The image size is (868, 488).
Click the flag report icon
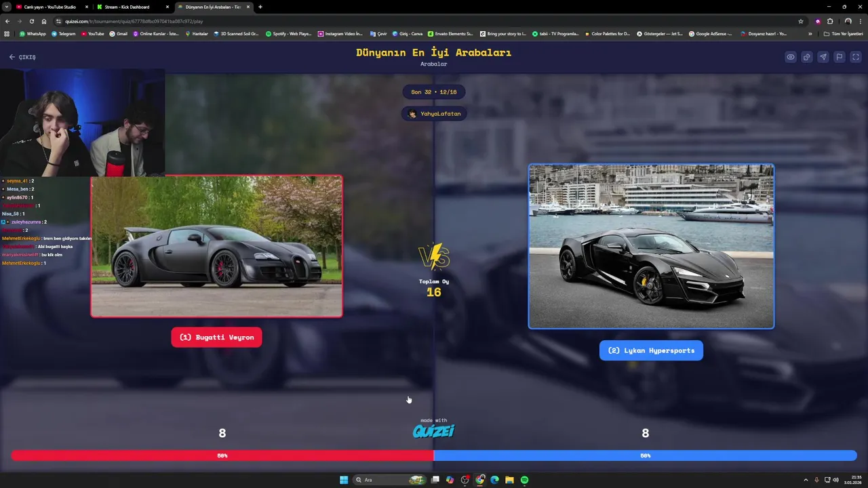(x=840, y=57)
